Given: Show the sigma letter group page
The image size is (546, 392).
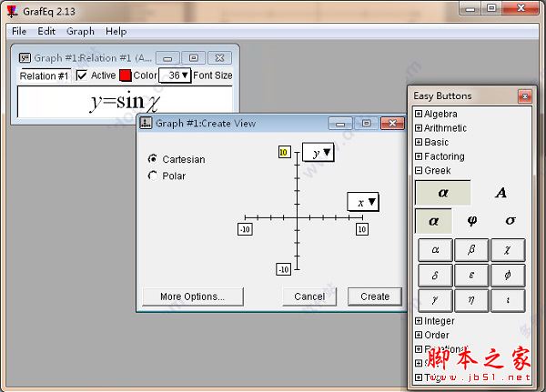Looking at the screenshot, I should [x=511, y=221].
